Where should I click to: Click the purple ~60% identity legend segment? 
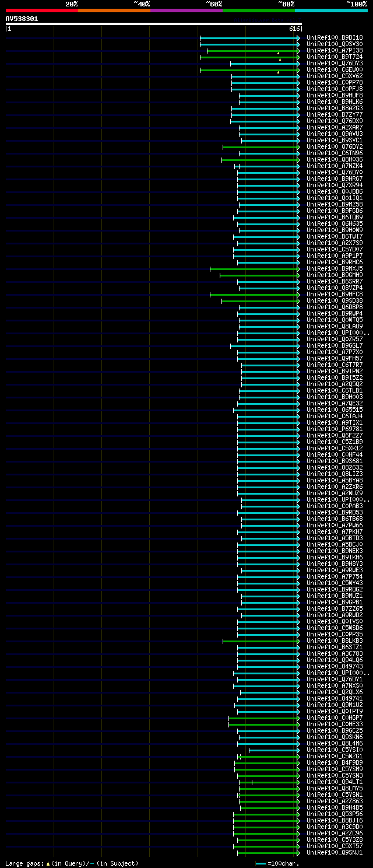[x=186, y=10]
